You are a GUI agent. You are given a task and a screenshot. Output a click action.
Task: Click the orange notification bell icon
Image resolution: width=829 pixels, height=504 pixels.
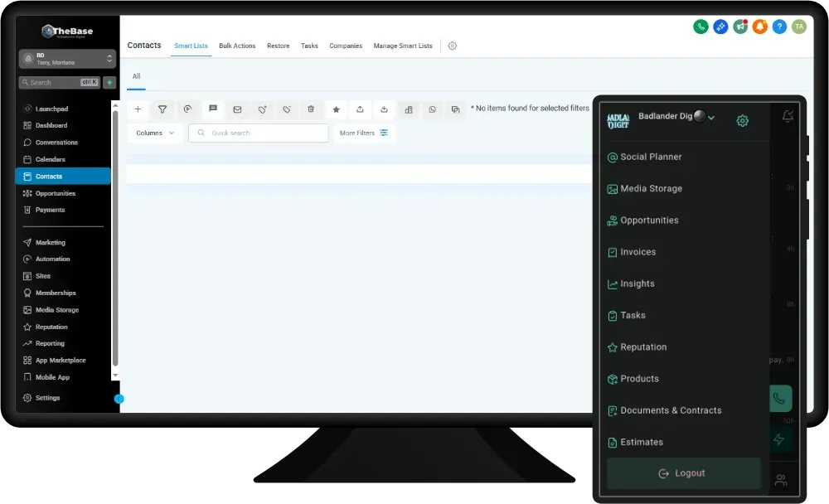coord(759,27)
